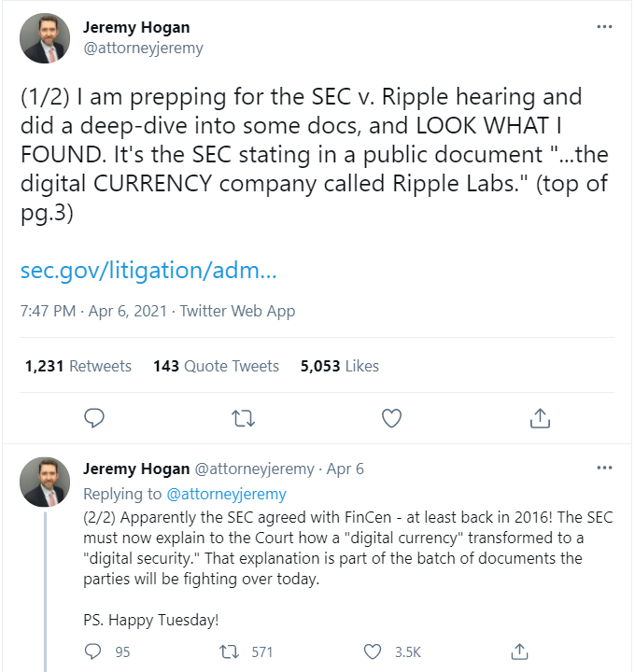The image size is (635, 672).
Task: Open more options for the main tweet
Action: (604, 27)
